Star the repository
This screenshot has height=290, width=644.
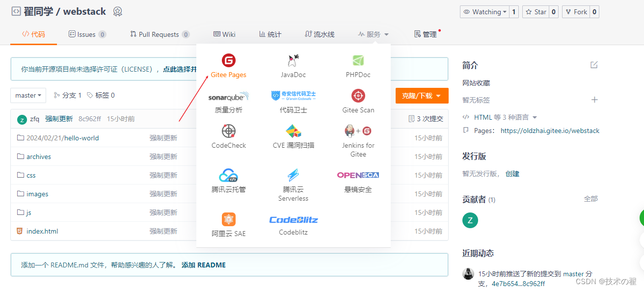[x=536, y=12]
